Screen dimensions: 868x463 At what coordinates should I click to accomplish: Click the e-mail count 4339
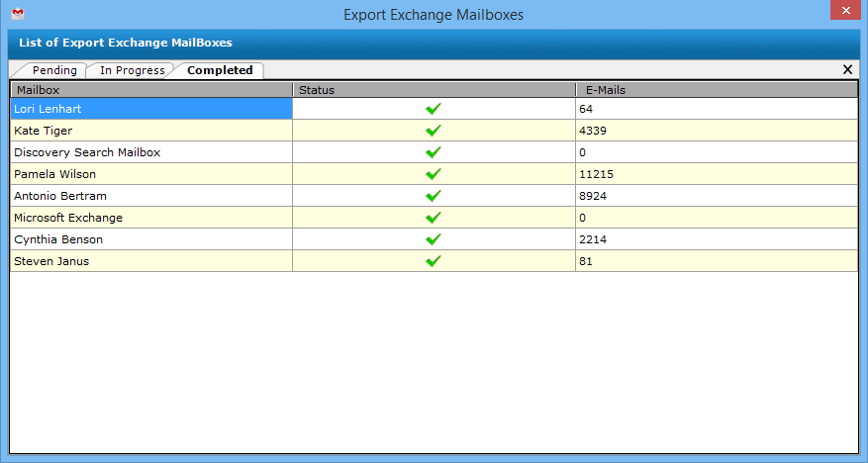[x=593, y=131]
